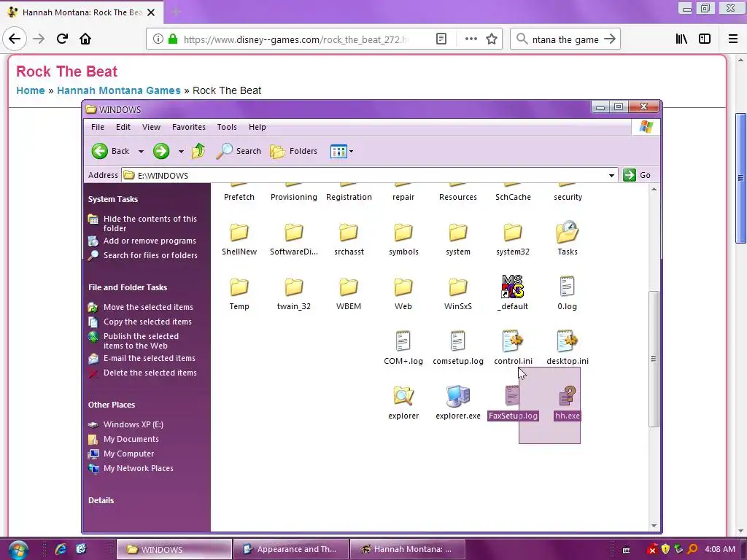Open the Favorites menu in Explorer
This screenshot has width=747, height=560.
click(189, 127)
